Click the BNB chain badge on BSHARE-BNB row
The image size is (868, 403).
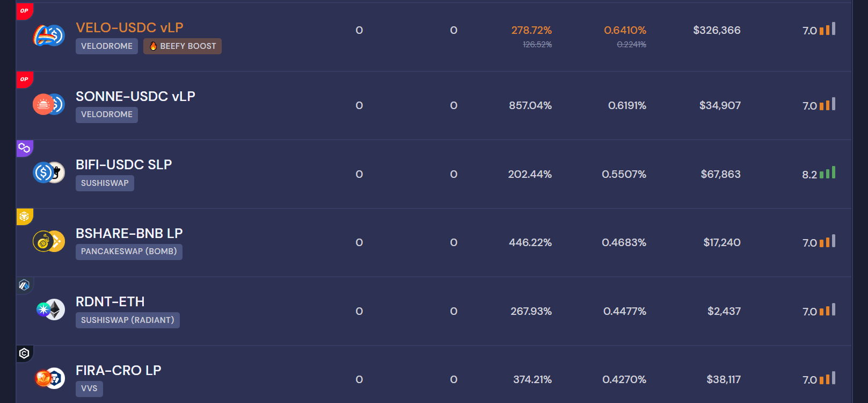click(25, 217)
